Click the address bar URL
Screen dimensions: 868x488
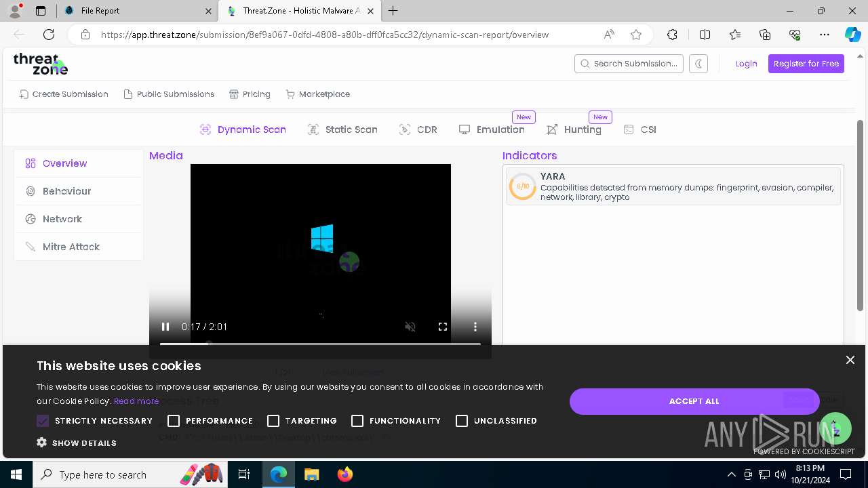(x=325, y=35)
